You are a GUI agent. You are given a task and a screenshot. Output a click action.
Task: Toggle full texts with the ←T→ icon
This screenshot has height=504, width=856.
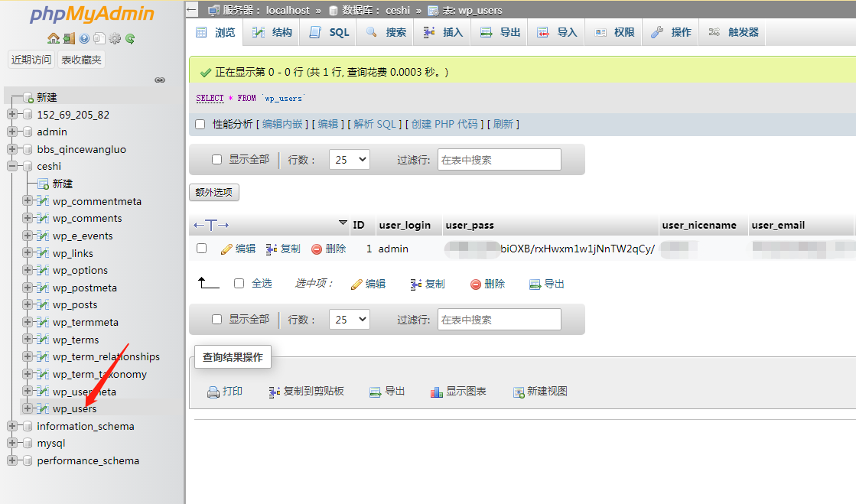(x=211, y=225)
